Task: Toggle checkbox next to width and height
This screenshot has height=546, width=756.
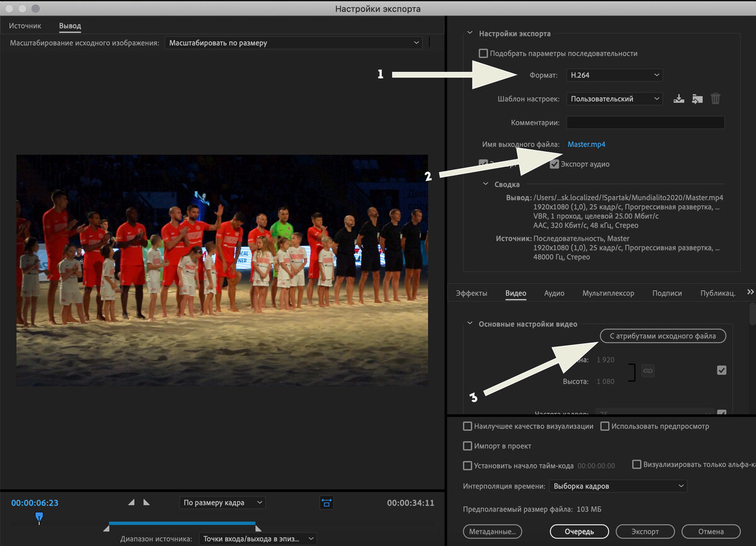Action: [722, 370]
